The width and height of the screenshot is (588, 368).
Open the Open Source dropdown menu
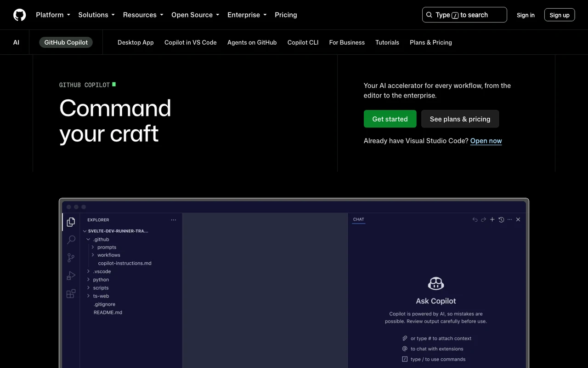pyautogui.click(x=195, y=15)
